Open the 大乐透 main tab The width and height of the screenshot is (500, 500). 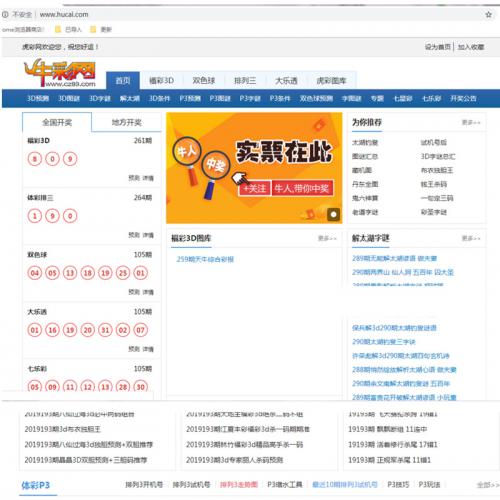[x=286, y=81]
